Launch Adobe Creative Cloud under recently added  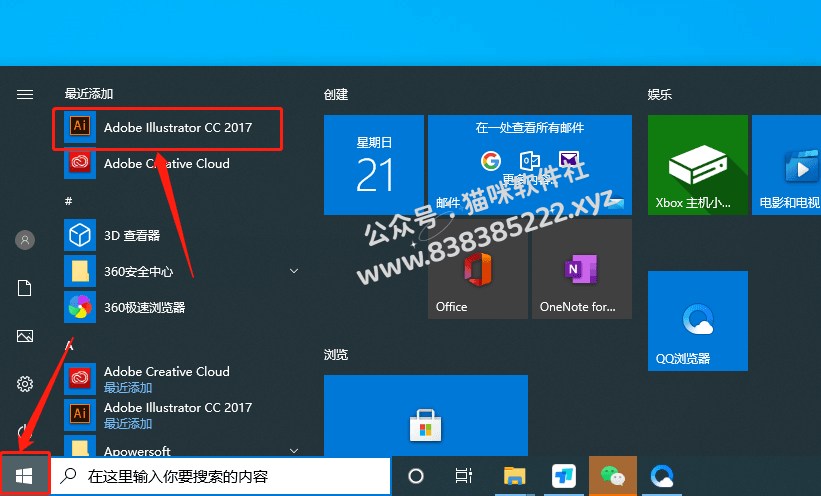pos(178,163)
